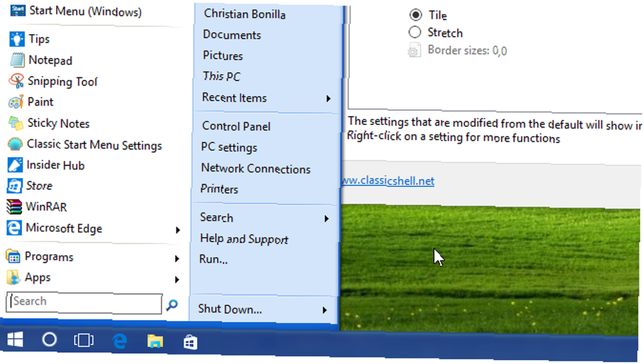This screenshot has width=644, height=364.
Task: Open Classic Start Menu Settings shell icon
Action: pyautogui.click(x=15, y=144)
